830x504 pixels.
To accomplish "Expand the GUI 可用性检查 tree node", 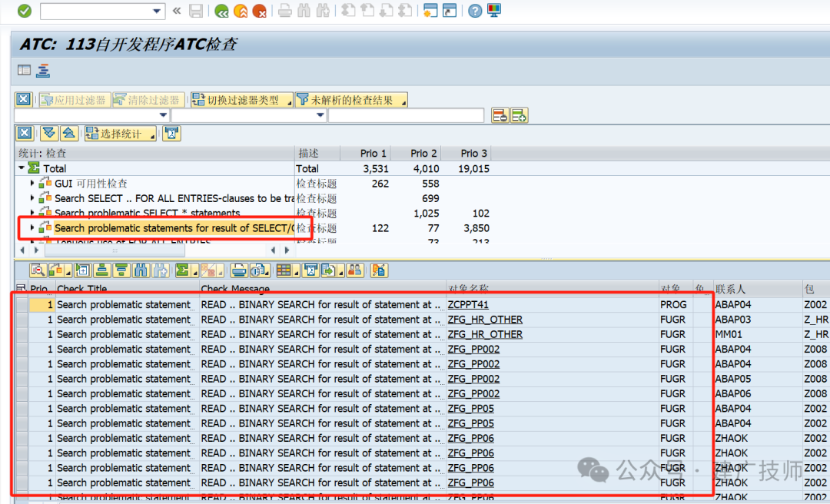I will (32, 184).
